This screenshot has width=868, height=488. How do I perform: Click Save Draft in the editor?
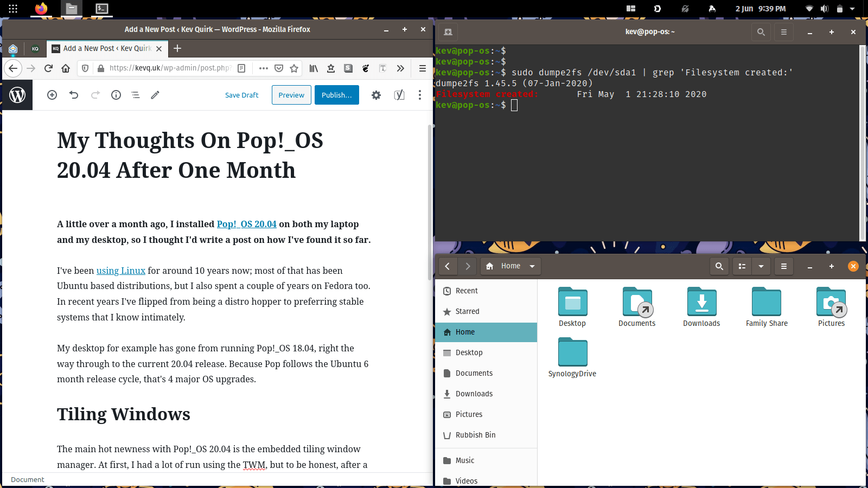(241, 95)
